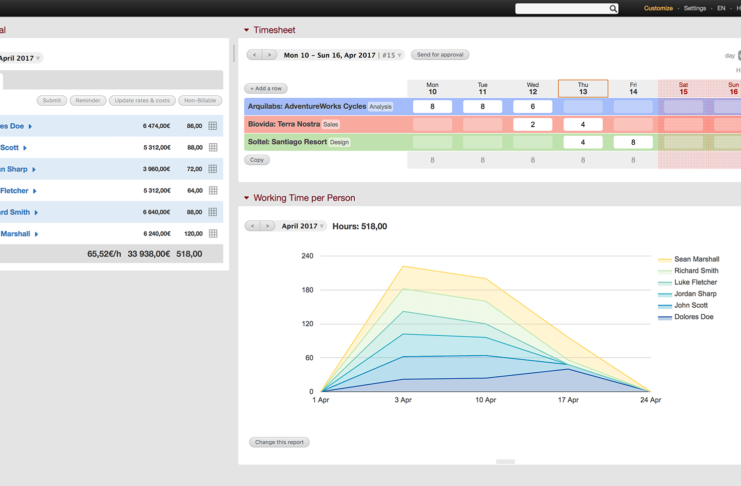Open the April 2017 dropdown above the chart

[301, 226]
